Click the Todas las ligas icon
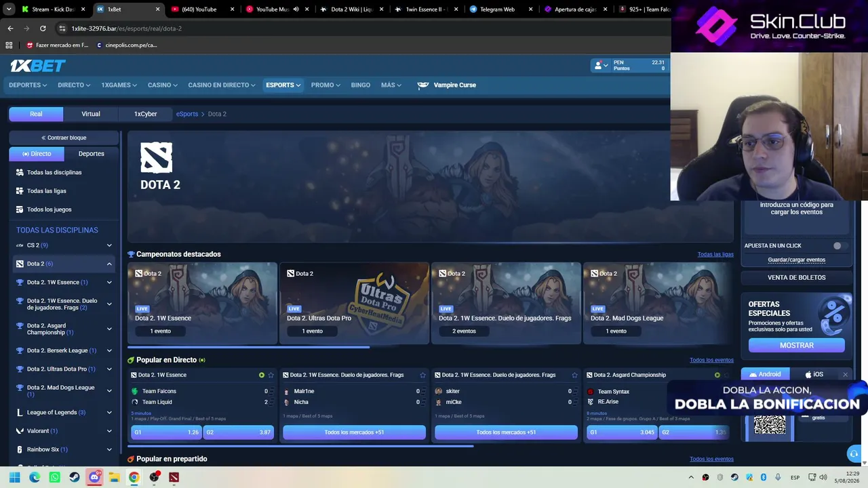868x488 pixels. [x=20, y=191]
